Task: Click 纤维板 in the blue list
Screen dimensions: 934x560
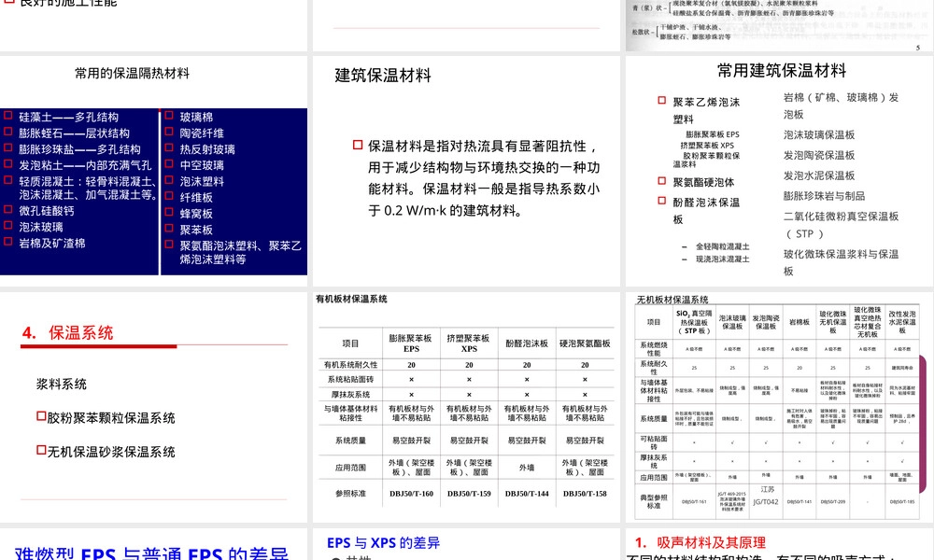Action: 196,198
